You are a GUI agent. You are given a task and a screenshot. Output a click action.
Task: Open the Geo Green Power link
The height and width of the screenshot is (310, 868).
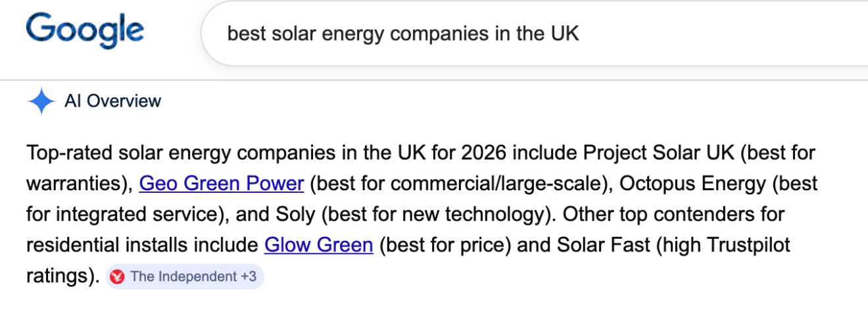(222, 184)
